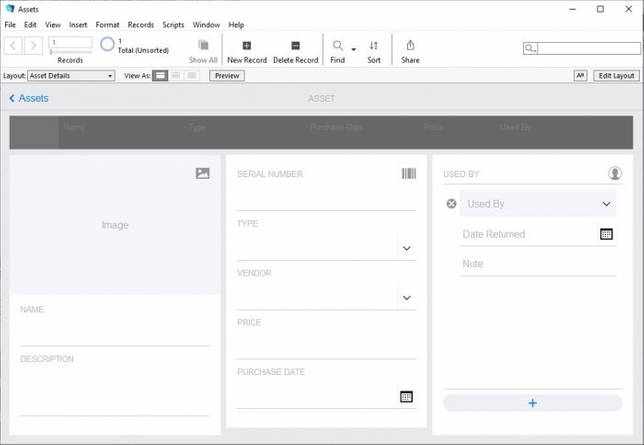The height and width of the screenshot is (445, 644).
Task: Click the Description input field
Action: (115, 390)
